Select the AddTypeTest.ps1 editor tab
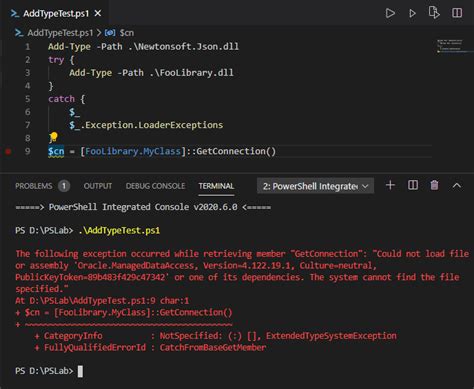The image size is (474, 389). click(56, 13)
